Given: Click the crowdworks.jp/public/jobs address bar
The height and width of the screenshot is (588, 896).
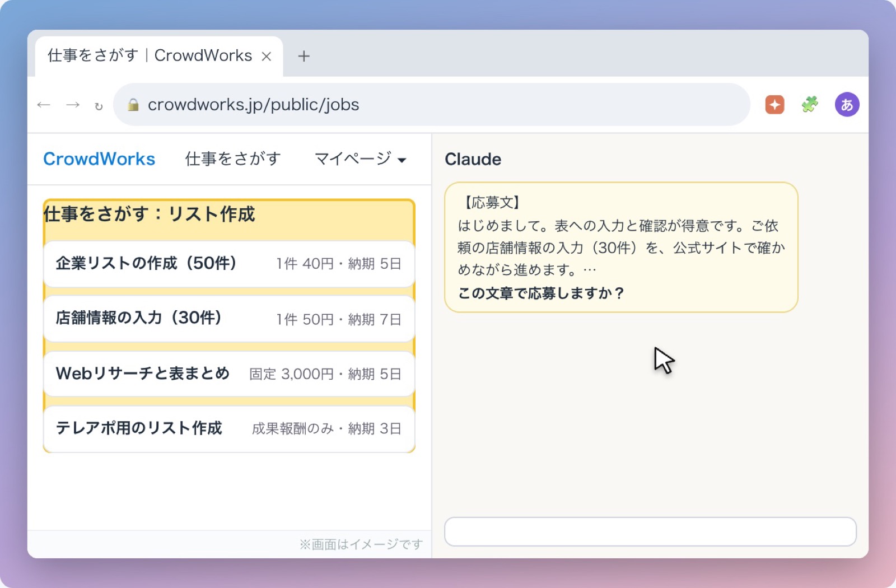Looking at the screenshot, I should (431, 105).
